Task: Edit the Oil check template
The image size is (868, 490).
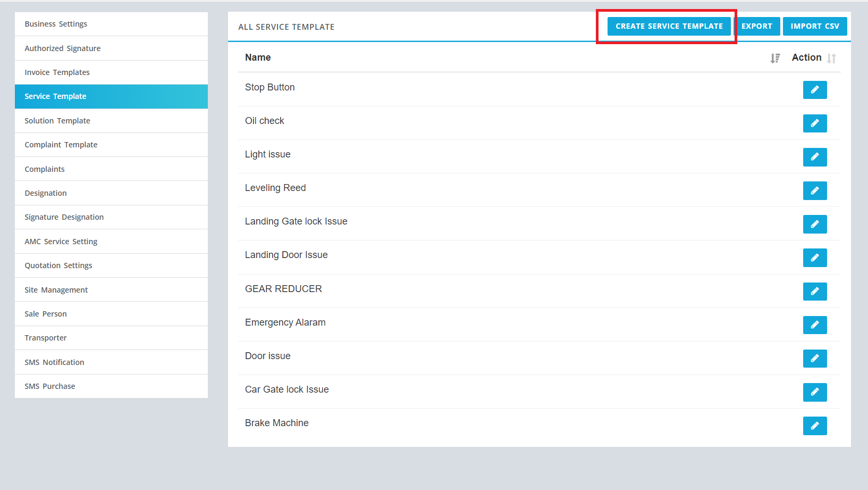Action: pos(815,123)
